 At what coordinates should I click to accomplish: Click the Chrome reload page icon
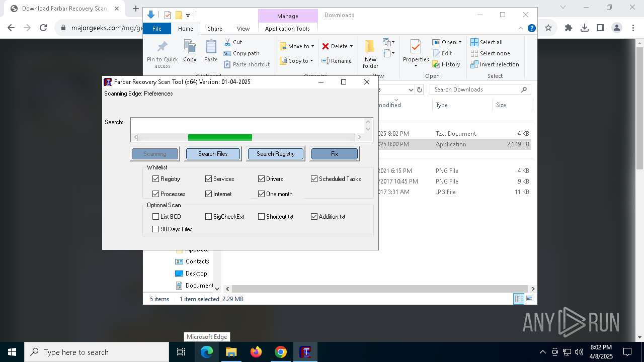click(x=43, y=28)
